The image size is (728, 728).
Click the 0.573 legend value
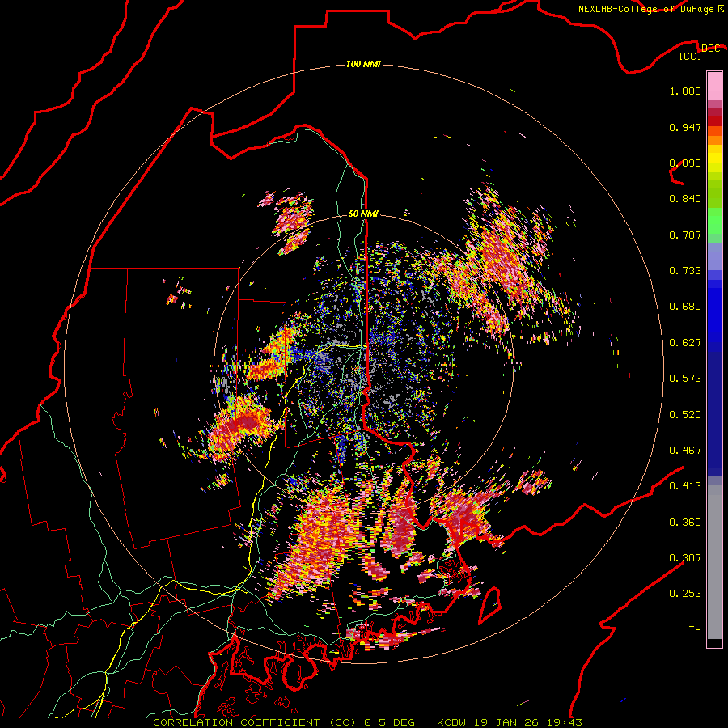tap(685, 379)
